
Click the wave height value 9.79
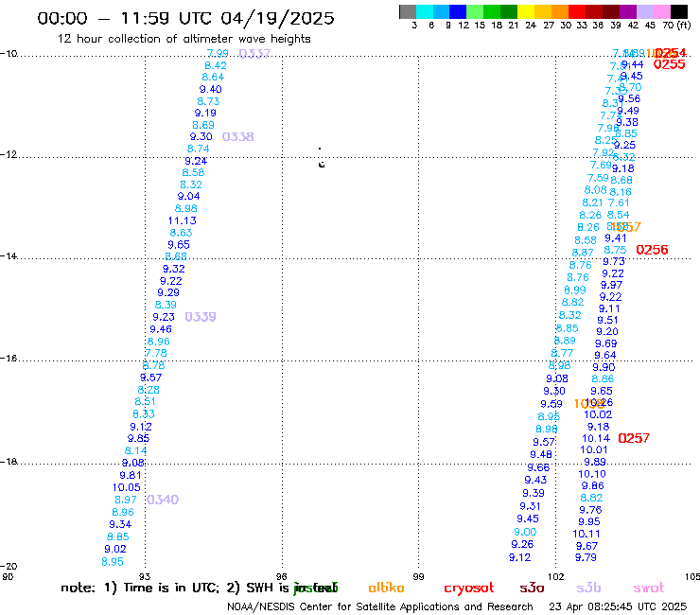click(586, 557)
